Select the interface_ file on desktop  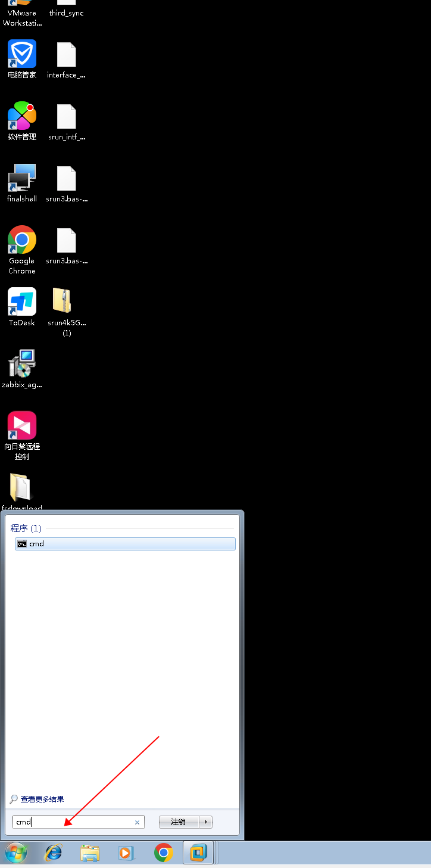[x=66, y=55]
